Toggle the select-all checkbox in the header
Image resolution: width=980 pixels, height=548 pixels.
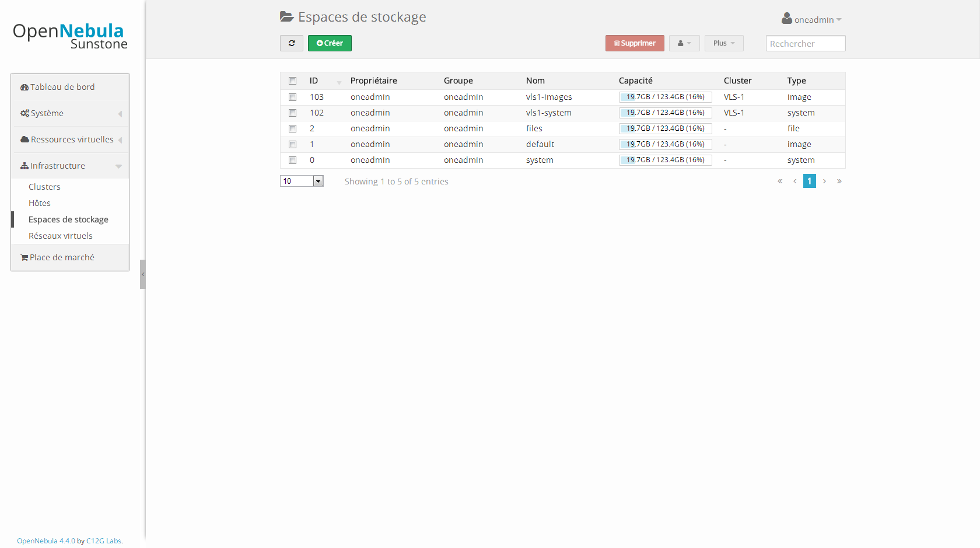293,81
